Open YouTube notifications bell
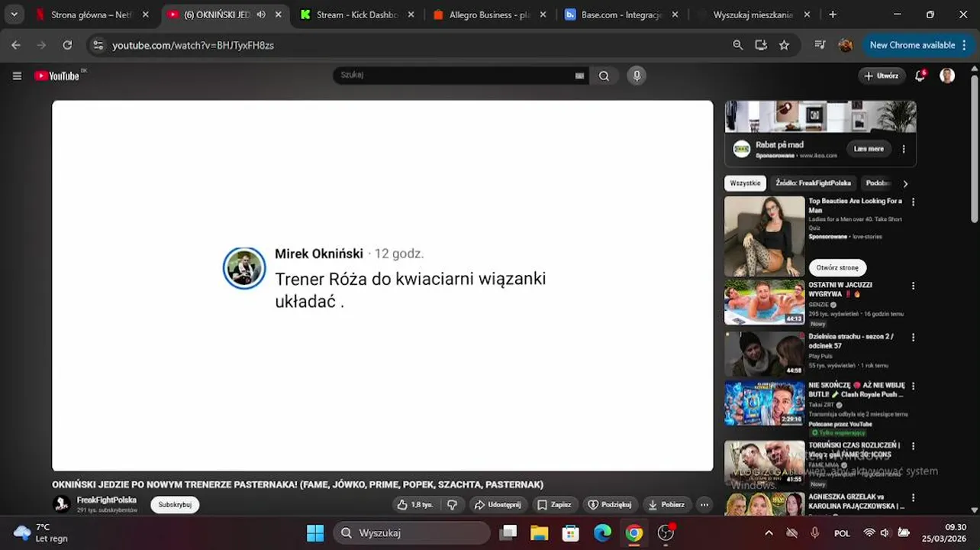The height and width of the screenshot is (550, 980). [x=921, y=76]
